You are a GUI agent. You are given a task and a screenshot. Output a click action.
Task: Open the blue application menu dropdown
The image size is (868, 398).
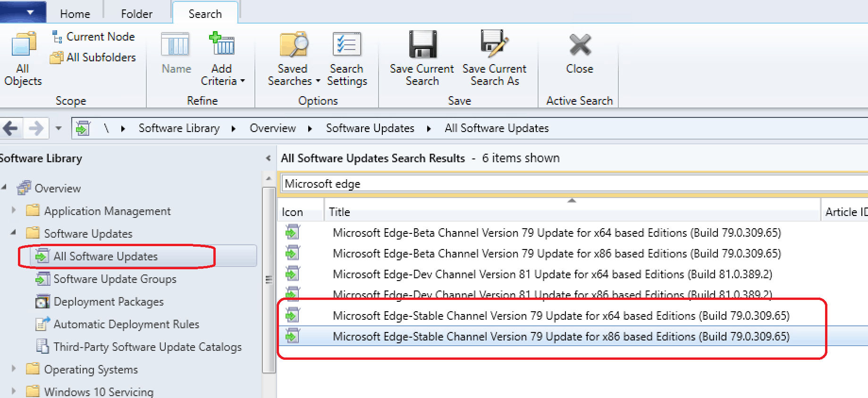click(x=23, y=12)
